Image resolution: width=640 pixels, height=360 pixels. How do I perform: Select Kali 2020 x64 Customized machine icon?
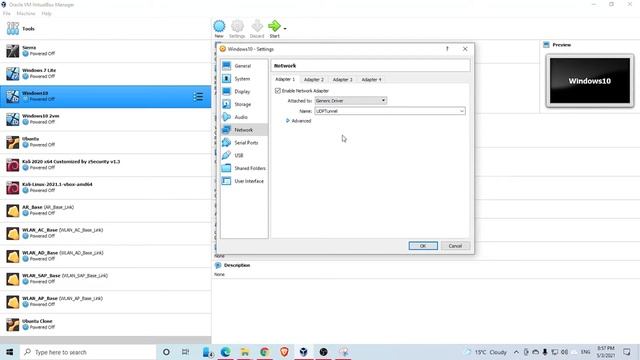13,165
